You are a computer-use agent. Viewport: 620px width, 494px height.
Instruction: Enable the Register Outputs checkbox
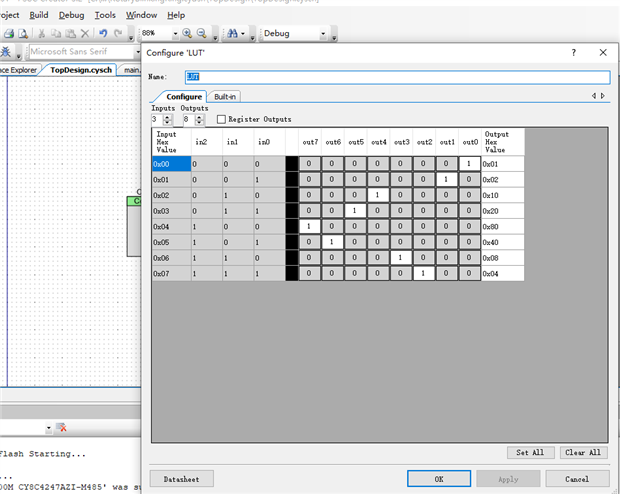(221, 119)
